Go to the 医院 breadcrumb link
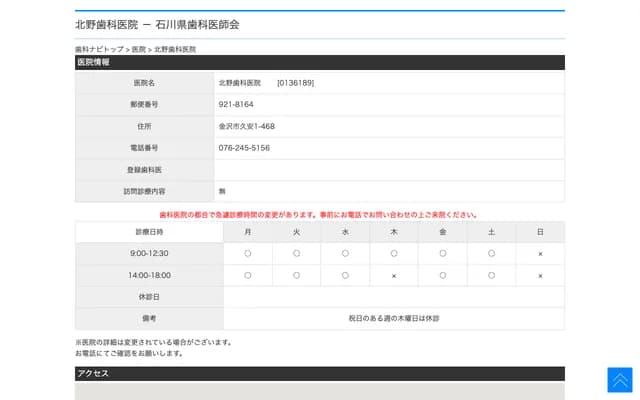The width and height of the screenshot is (640, 400). coord(139,49)
